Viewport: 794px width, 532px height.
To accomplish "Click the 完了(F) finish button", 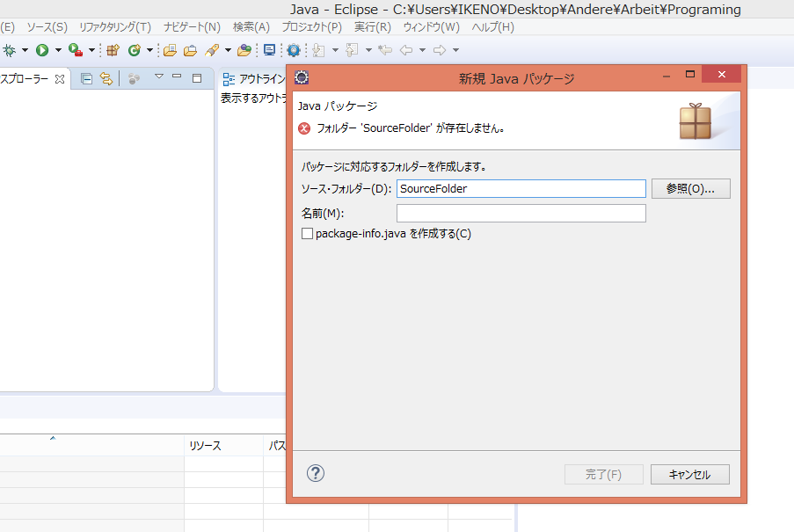I will coord(603,474).
